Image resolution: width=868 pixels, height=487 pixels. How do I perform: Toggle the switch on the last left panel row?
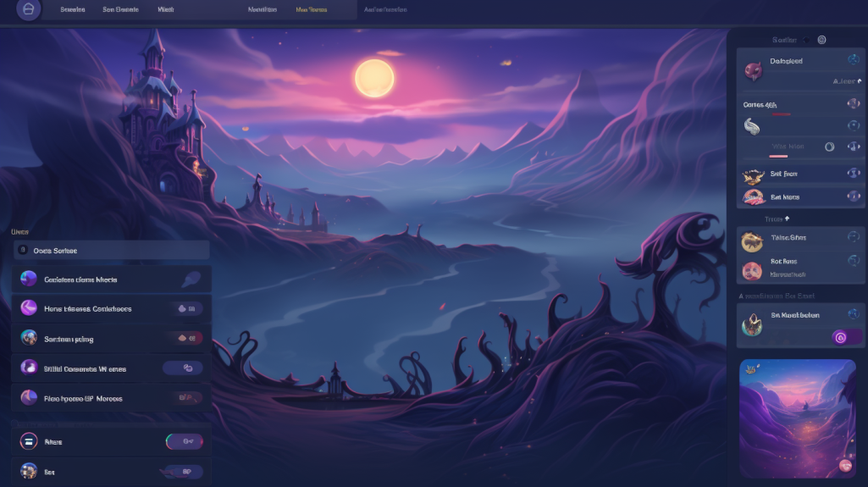(x=183, y=472)
